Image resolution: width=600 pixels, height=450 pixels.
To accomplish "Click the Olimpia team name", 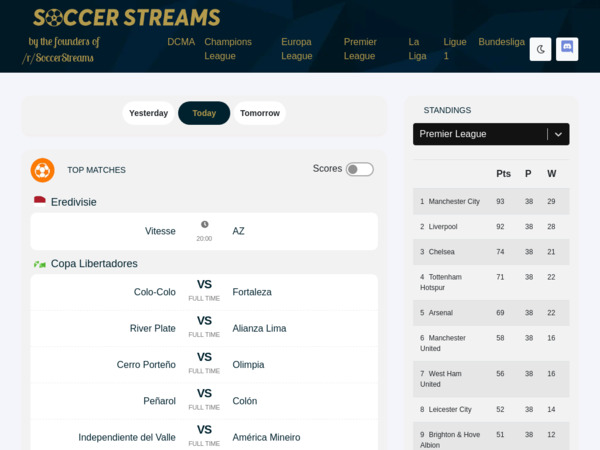I will coord(248,365).
